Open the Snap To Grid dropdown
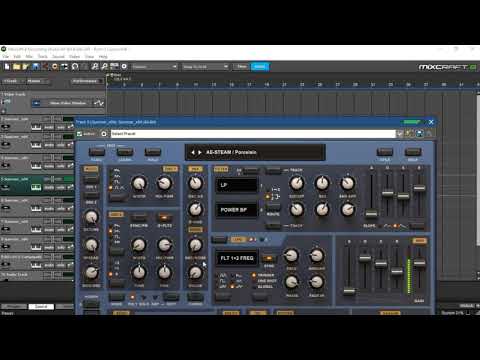 coord(205,67)
